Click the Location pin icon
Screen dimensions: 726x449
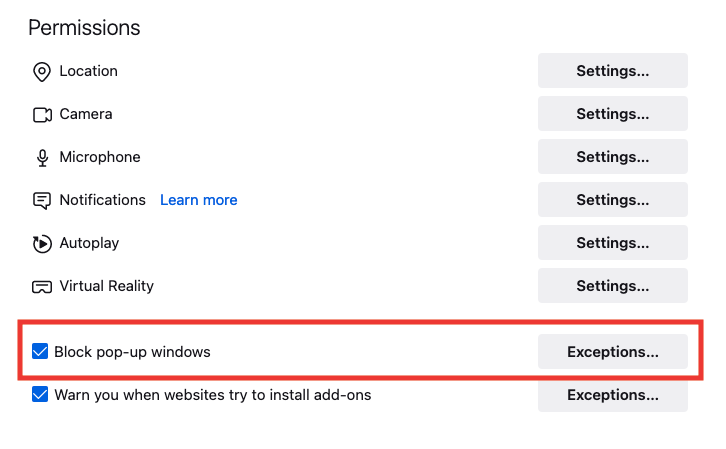point(42,72)
